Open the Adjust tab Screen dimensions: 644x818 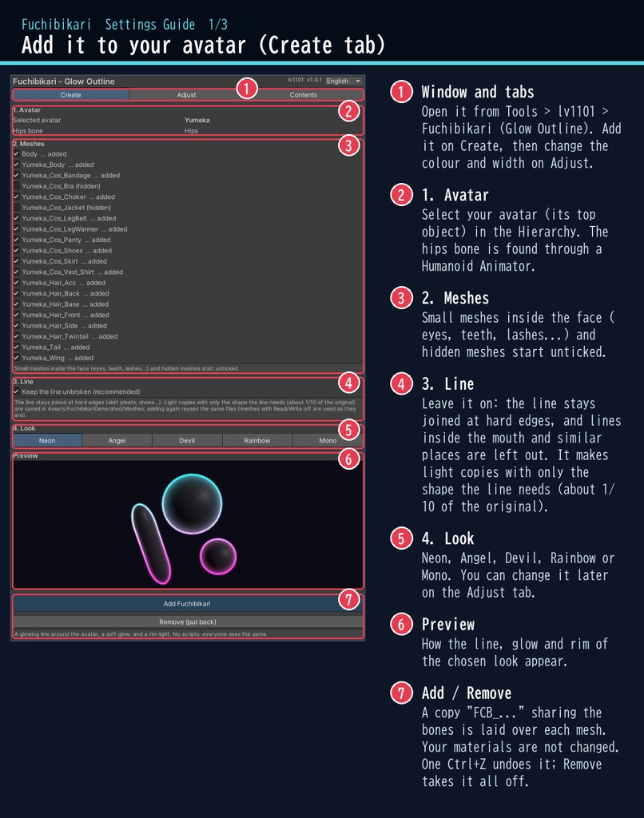[186, 95]
